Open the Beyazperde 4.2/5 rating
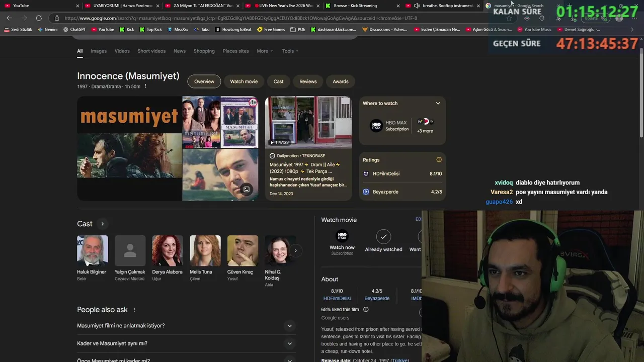 (x=403, y=192)
